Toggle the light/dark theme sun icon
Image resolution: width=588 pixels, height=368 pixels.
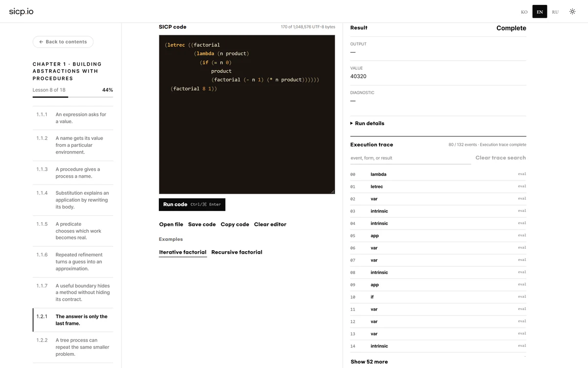pyautogui.click(x=572, y=11)
